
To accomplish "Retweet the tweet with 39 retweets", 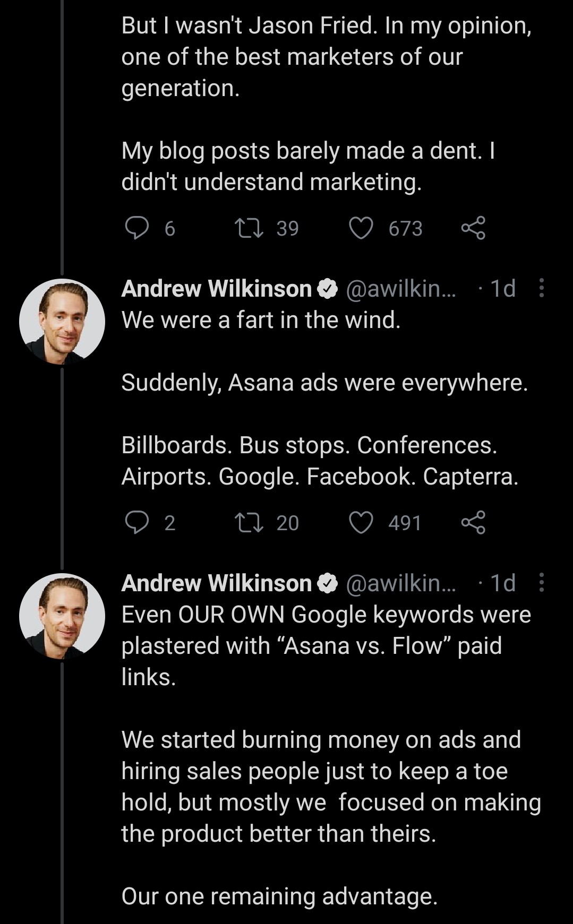I will [249, 228].
